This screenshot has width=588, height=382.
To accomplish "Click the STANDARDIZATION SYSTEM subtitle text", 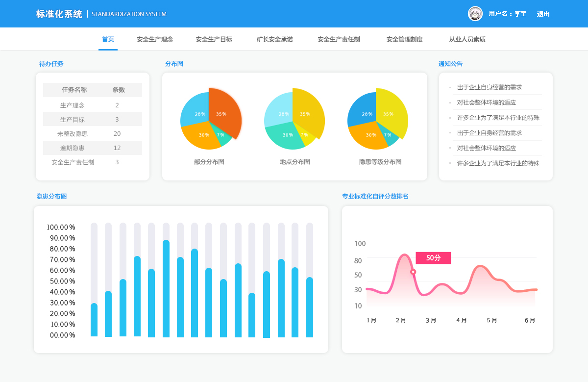I will [129, 14].
